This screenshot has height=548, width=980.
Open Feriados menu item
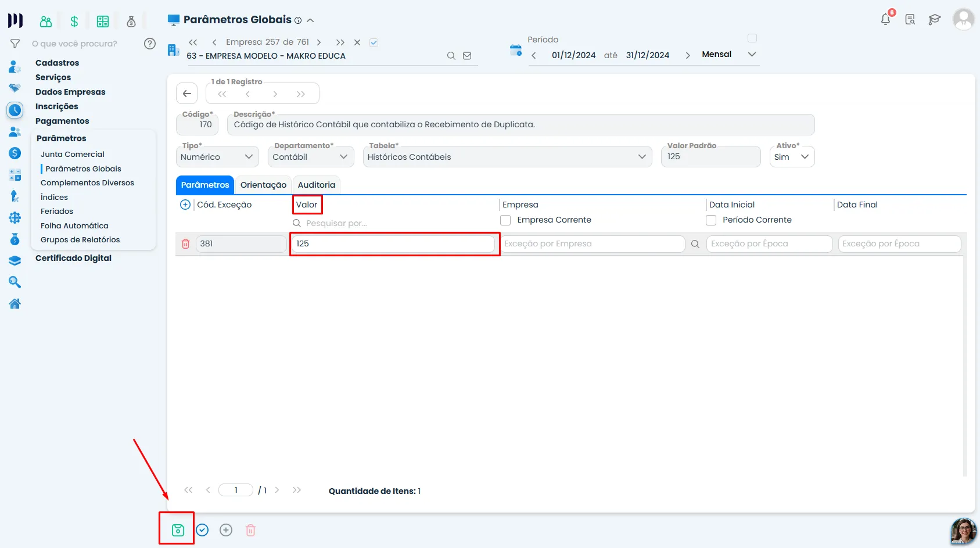tap(57, 211)
